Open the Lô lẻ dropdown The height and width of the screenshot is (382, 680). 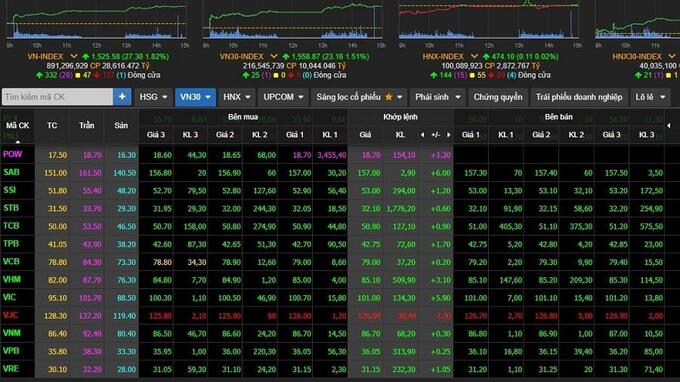650,97
